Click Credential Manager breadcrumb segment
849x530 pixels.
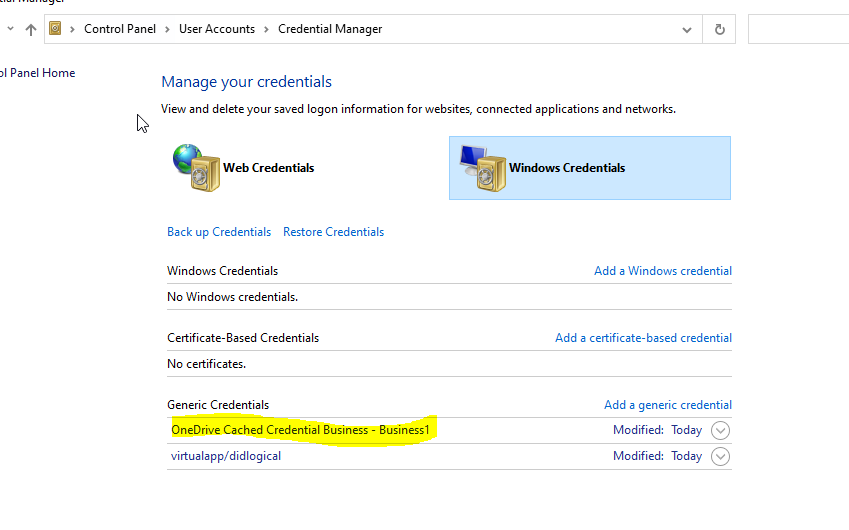[330, 29]
